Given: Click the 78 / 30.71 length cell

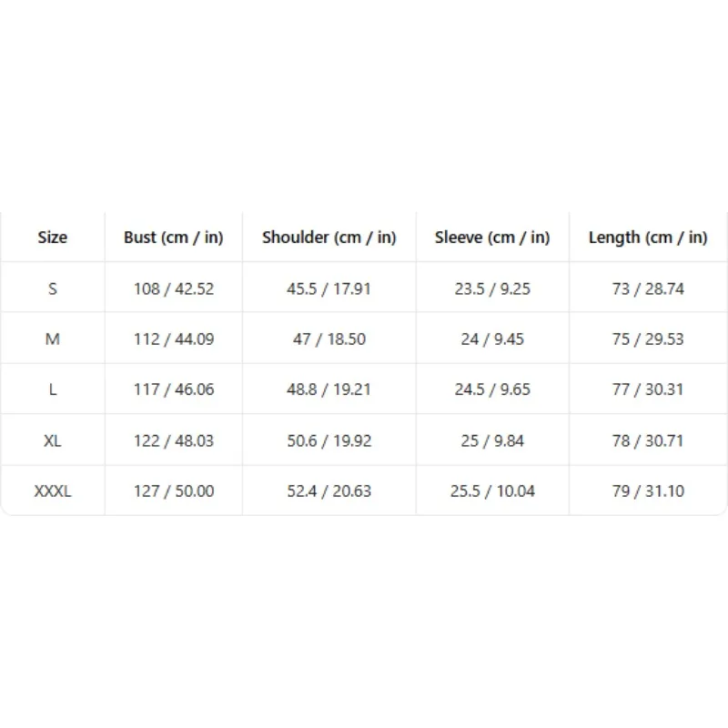Looking at the screenshot, I should 648,440.
